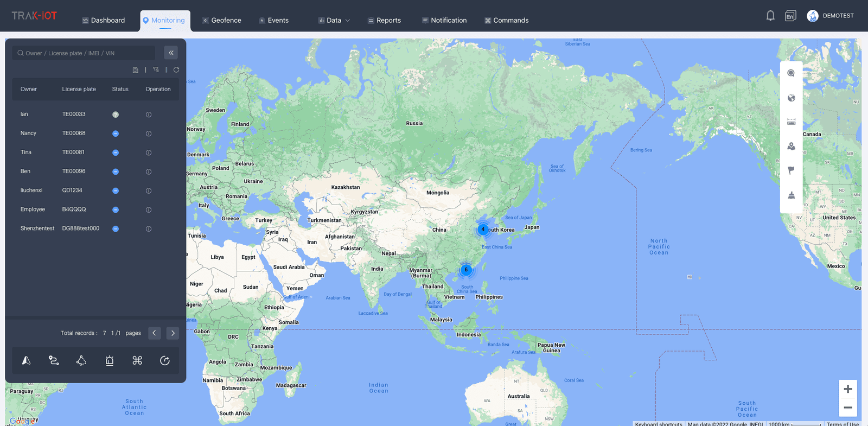The height and width of the screenshot is (426, 868).
Task: Select owner Nancy in the list
Action: [28, 133]
